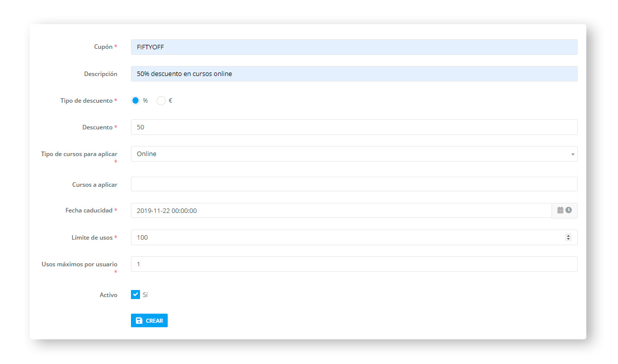Click the clock icon beside Fecha caducidad
This screenshot has width=618, height=364.
pyautogui.click(x=569, y=210)
